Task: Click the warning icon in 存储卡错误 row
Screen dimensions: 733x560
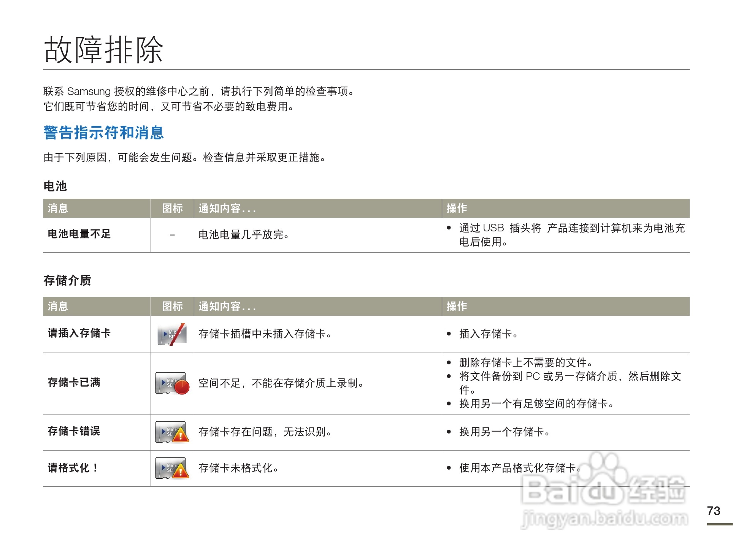Action: (x=172, y=432)
